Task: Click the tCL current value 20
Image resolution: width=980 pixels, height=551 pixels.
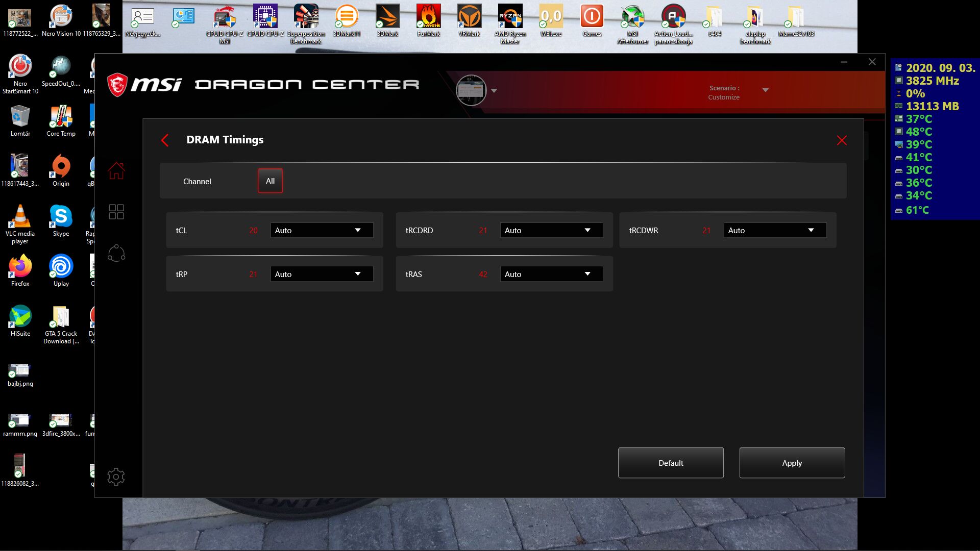Action: pos(253,231)
